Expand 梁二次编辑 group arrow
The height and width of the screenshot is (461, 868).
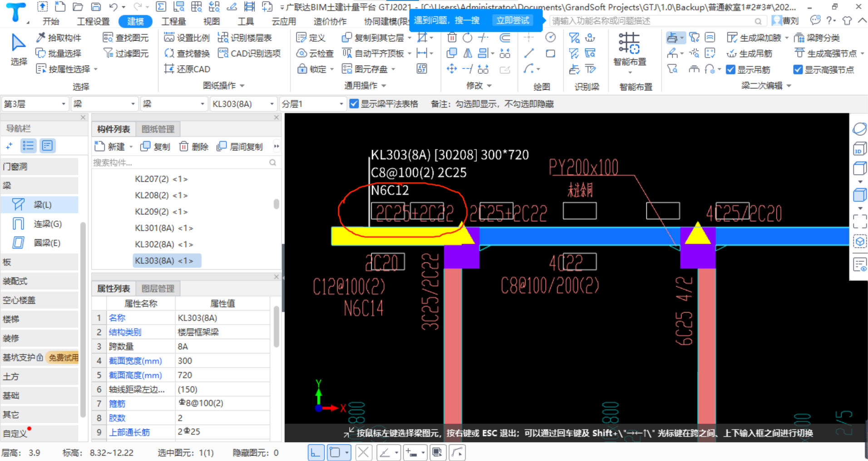pyautogui.click(x=789, y=86)
